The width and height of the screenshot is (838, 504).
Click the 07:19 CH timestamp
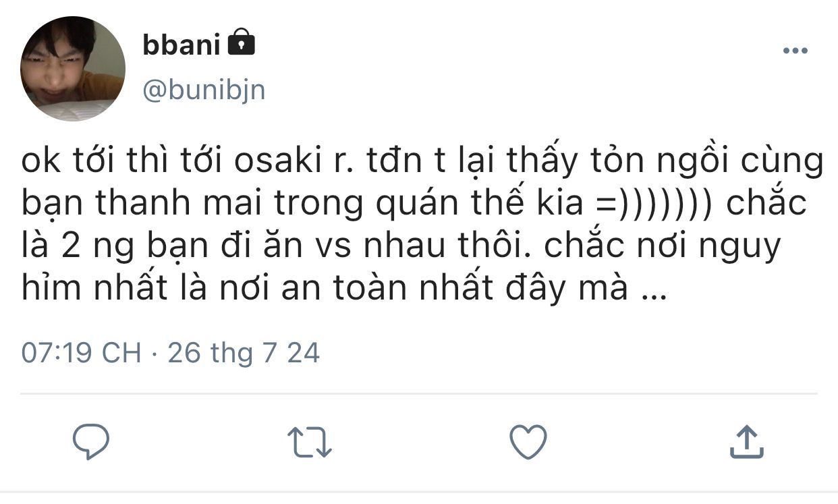point(81,353)
